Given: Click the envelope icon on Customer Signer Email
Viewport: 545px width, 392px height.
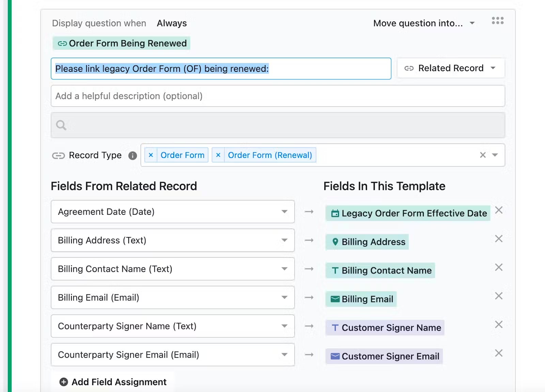Looking at the screenshot, I should 335,356.
